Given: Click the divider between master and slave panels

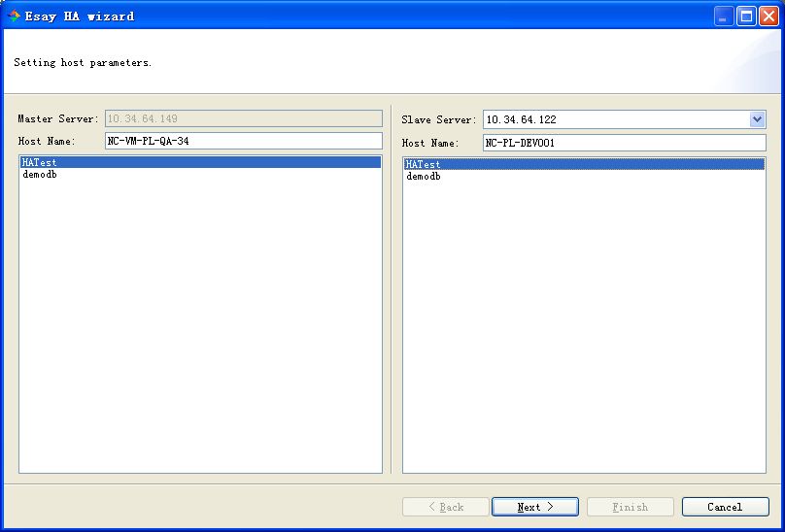Looking at the screenshot, I should [392, 291].
